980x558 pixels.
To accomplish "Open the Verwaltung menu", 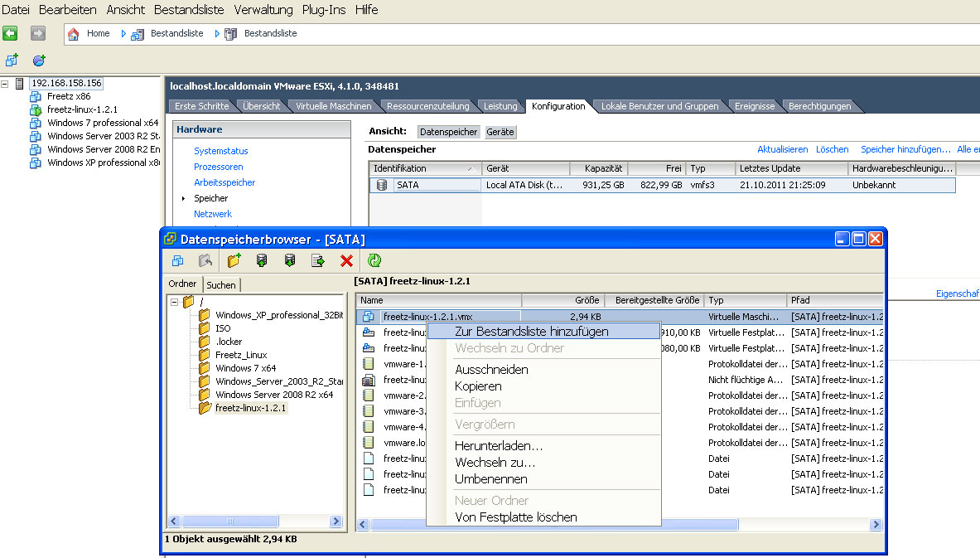I will click(x=263, y=10).
